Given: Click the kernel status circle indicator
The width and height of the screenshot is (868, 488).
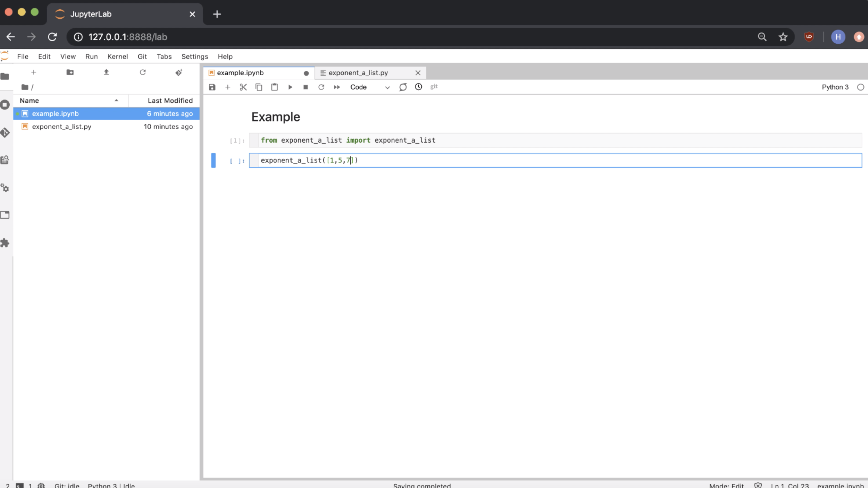Looking at the screenshot, I should pos(861,87).
